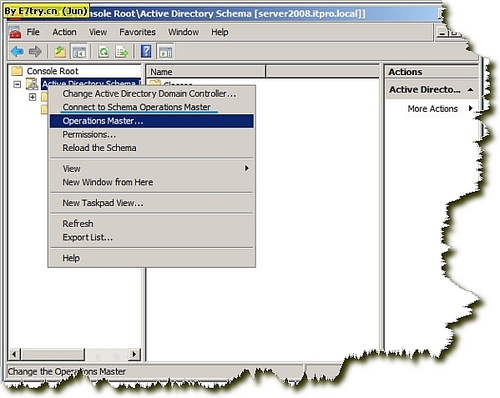Toggle the Show/Hide Console Tree icon
The image size is (500, 398).
pos(79,52)
